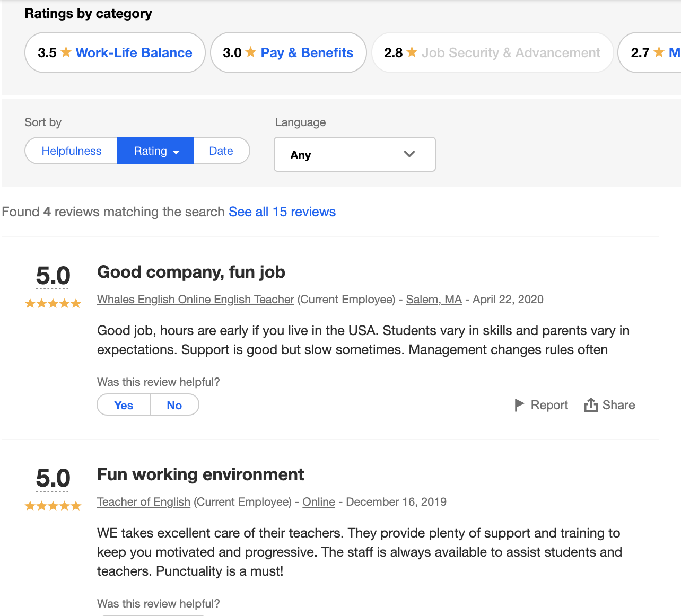Image resolution: width=681 pixels, height=616 pixels.
Task: Mark first review helpful with Yes
Action: click(124, 405)
